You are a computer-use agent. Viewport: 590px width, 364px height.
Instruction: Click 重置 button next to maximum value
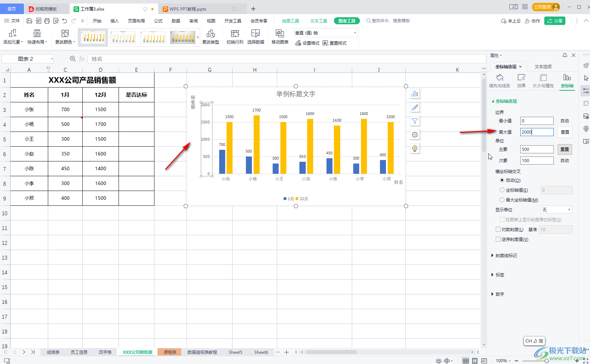(x=565, y=132)
